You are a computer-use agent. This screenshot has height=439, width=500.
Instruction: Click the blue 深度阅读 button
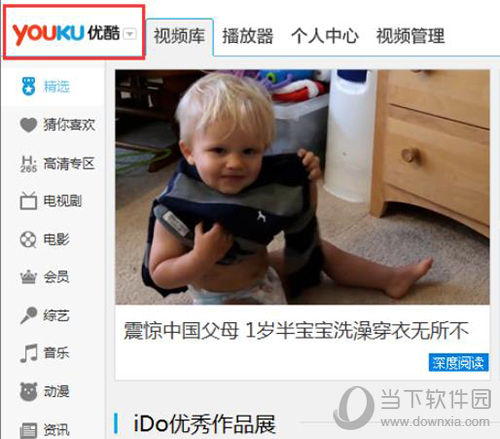(x=459, y=362)
